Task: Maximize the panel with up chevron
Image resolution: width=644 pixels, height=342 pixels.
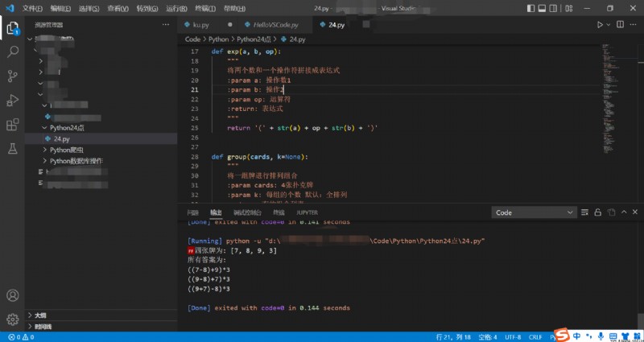Action: pos(624,212)
